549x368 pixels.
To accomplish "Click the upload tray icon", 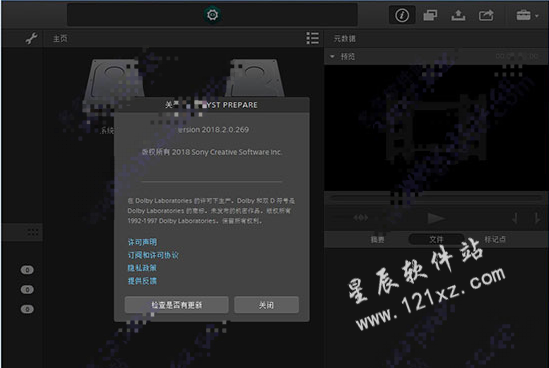I will click(458, 15).
